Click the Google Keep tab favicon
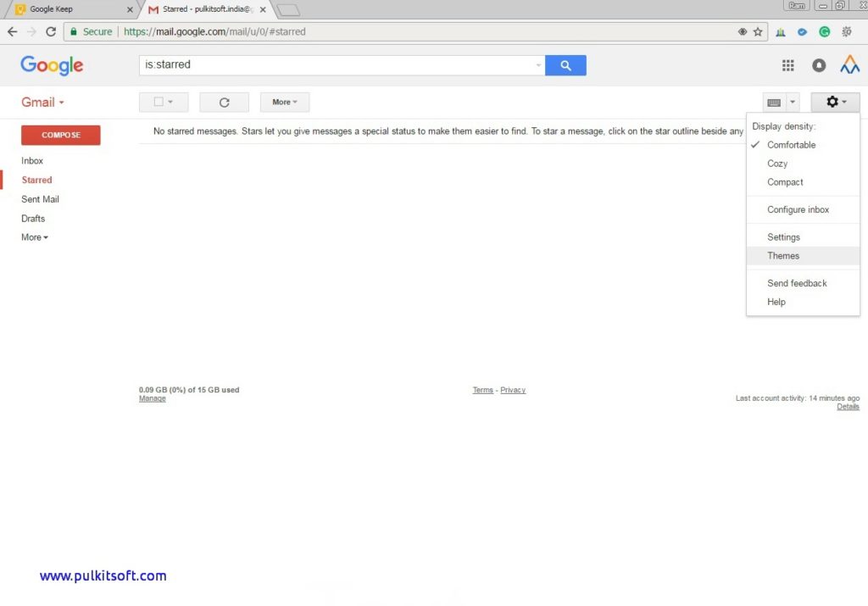This screenshot has height=606, width=868. [20, 8]
